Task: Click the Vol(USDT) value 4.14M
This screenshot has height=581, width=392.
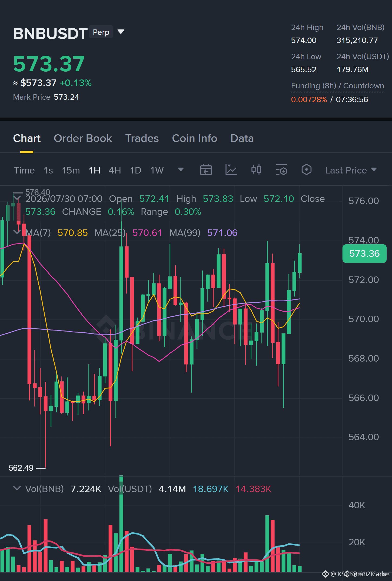Action: [172, 489]
